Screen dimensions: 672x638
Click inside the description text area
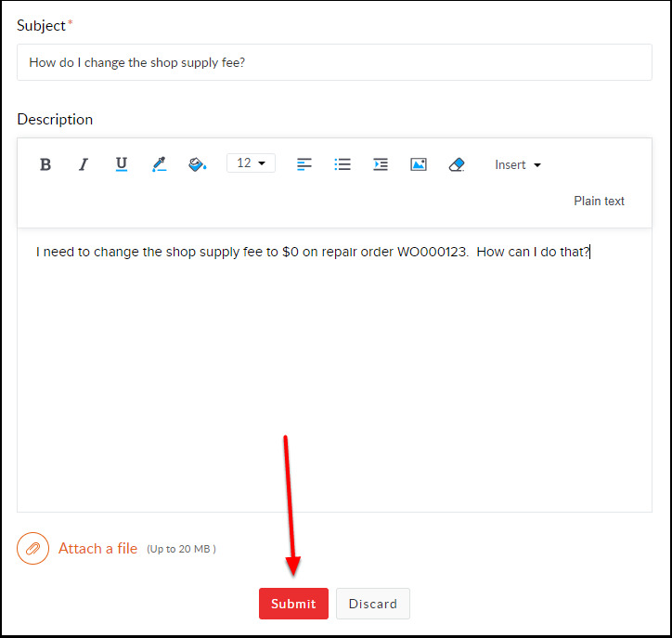[334, 370]
